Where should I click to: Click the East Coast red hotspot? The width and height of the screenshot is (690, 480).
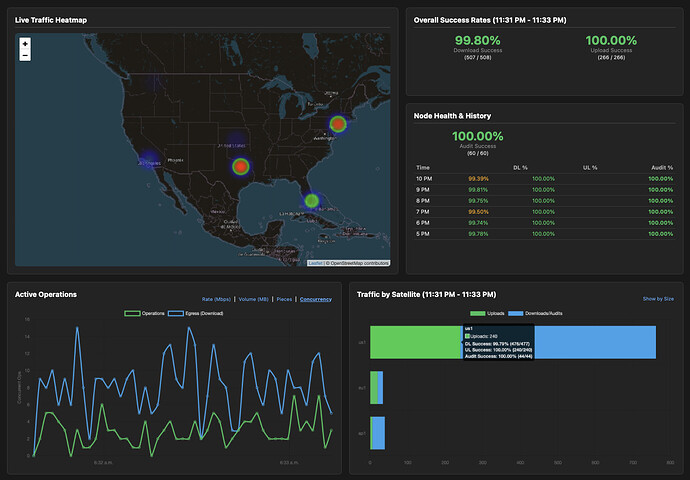pyautogui.click(x=338, y=124)
